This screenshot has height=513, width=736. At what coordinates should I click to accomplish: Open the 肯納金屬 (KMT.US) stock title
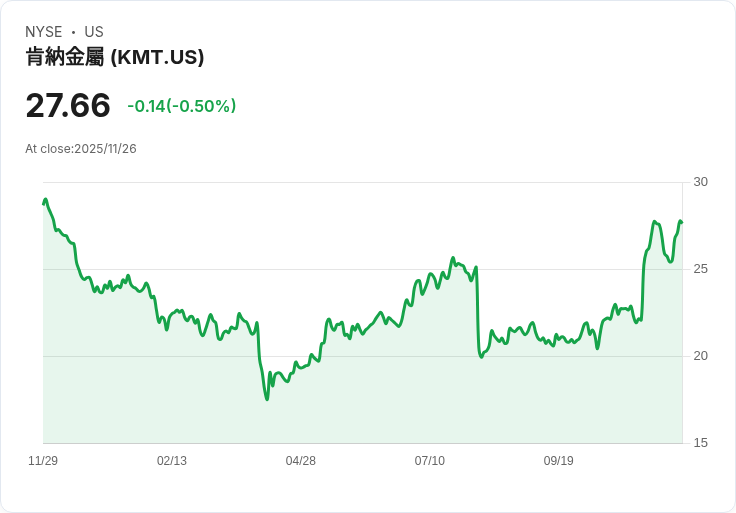[115, 57]
